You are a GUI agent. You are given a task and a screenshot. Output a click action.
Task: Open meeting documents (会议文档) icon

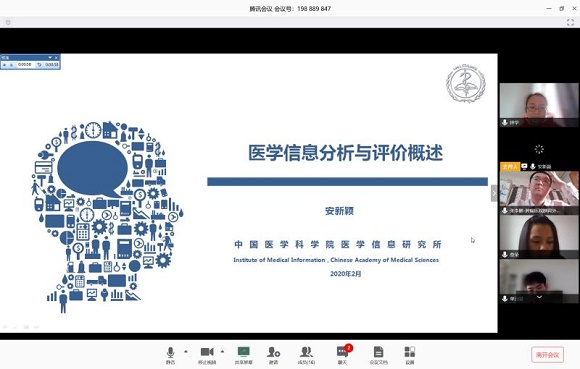378,352
